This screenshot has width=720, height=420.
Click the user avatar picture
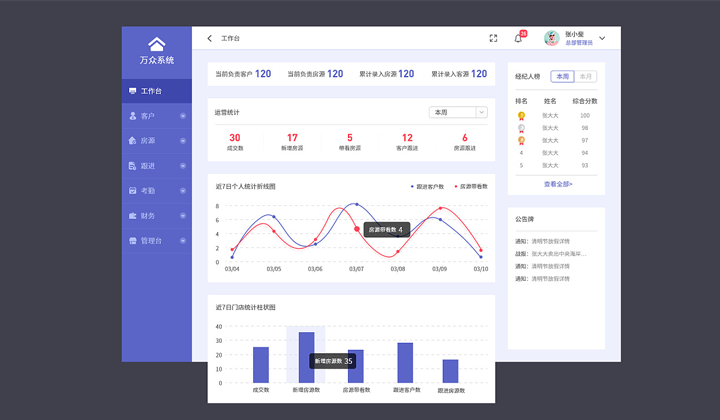point(551,38)
